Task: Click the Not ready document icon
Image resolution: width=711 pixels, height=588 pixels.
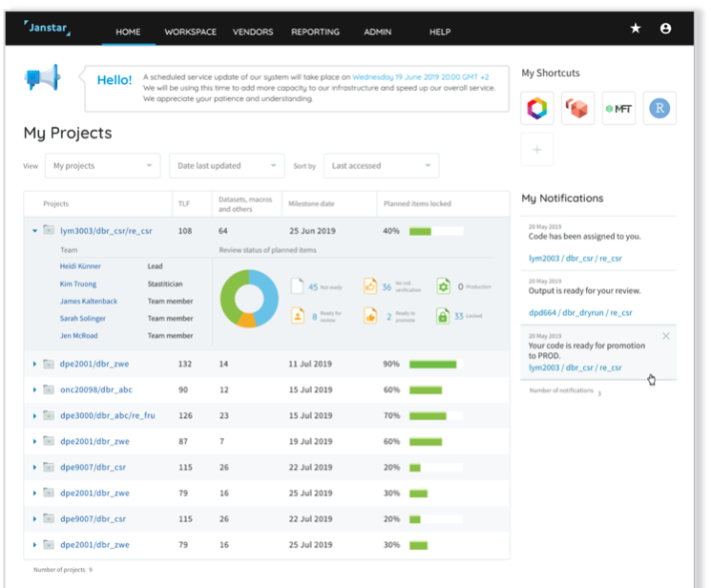Action: point(297,285)
